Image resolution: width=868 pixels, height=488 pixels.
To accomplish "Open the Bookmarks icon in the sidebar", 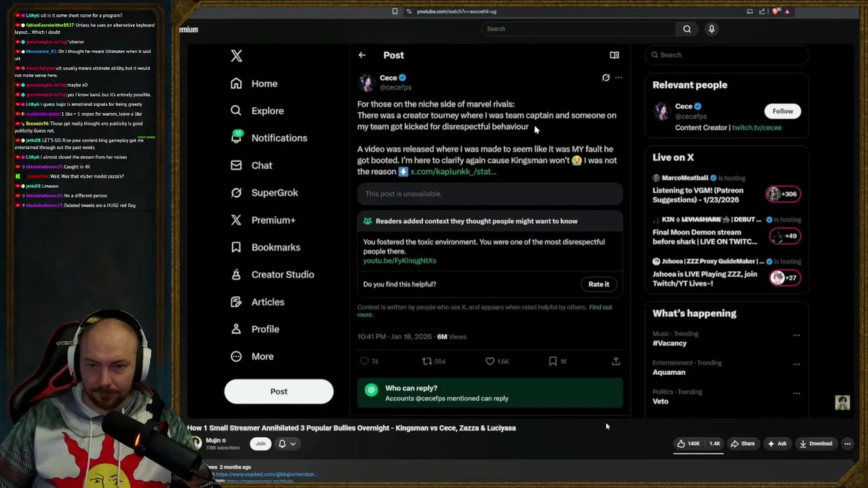I will (236, 247).
